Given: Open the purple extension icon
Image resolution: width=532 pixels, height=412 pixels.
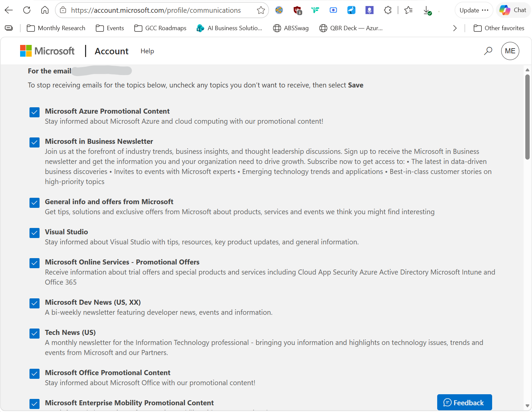Looking at the screenshot, I should tap(370, 10).
